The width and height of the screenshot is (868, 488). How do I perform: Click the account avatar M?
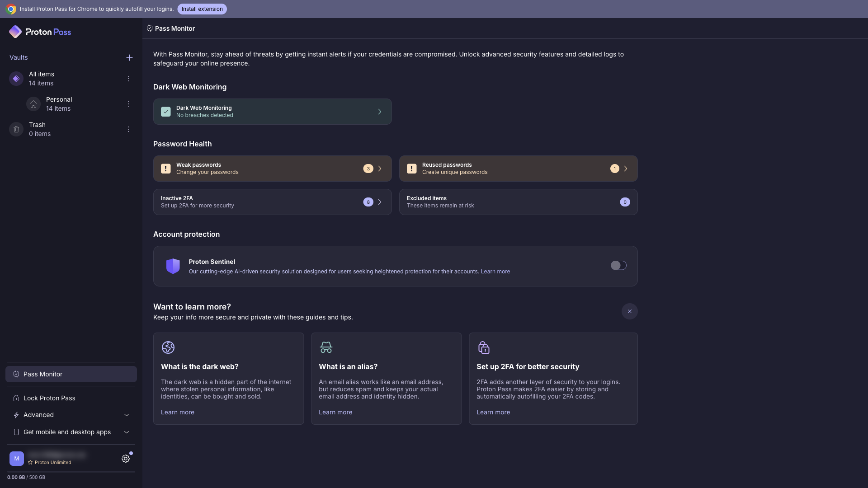17,459
